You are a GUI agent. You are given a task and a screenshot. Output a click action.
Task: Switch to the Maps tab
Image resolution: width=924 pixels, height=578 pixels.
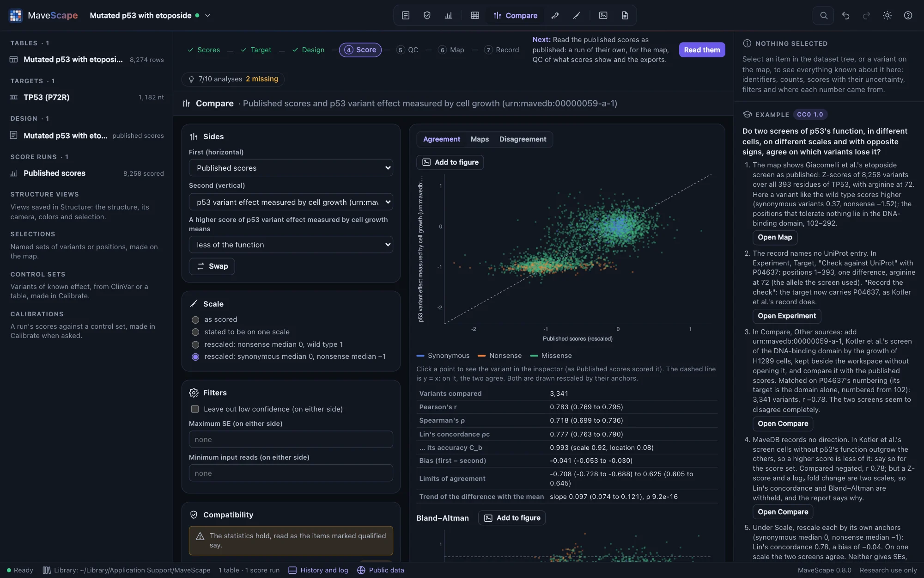(x=480, y=139)
